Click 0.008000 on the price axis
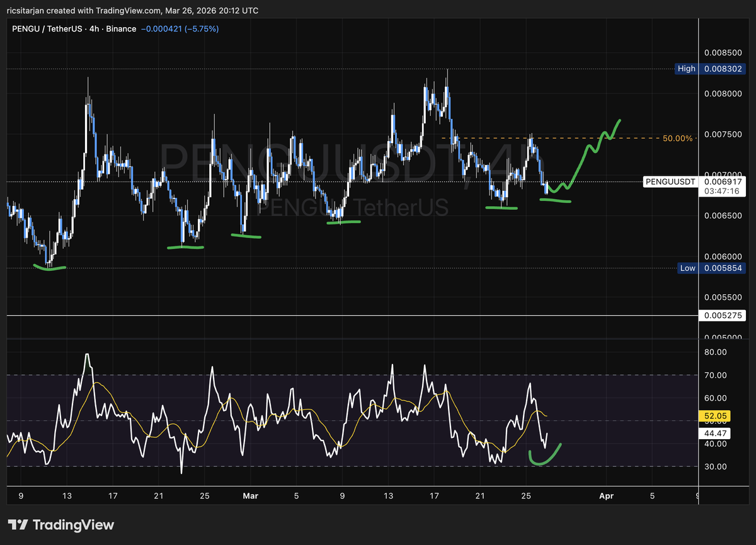 pos(724,93)
